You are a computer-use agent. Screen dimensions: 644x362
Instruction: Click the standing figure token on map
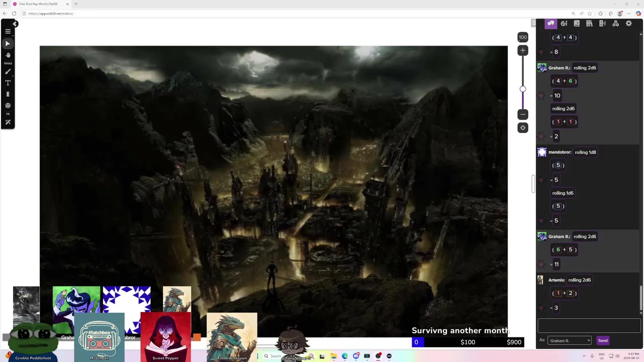pyautogui.click(x=272, y=276)
